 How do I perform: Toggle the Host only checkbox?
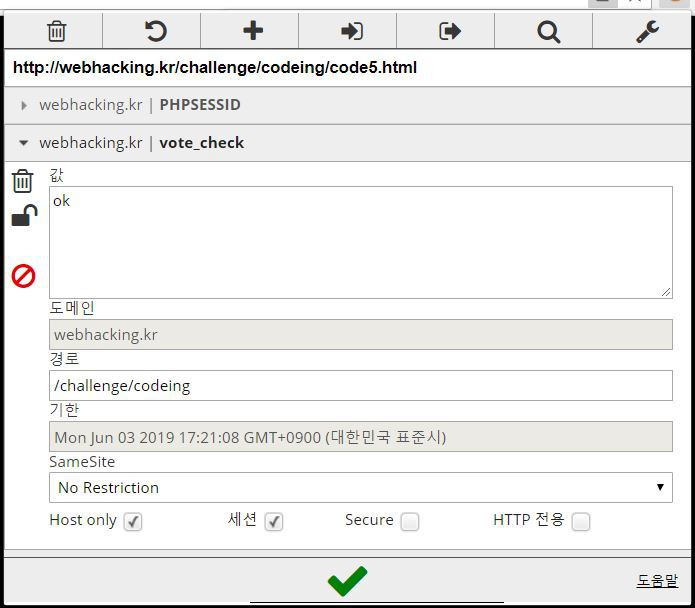click(133, 522)
